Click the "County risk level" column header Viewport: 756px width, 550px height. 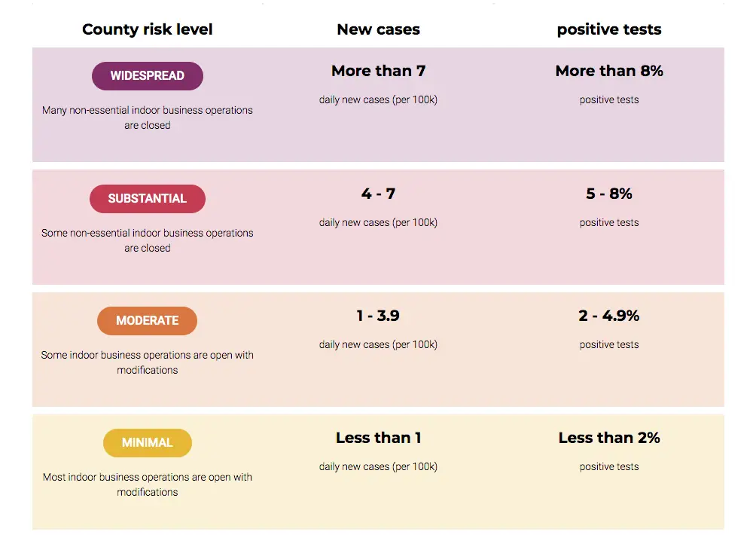148,30
